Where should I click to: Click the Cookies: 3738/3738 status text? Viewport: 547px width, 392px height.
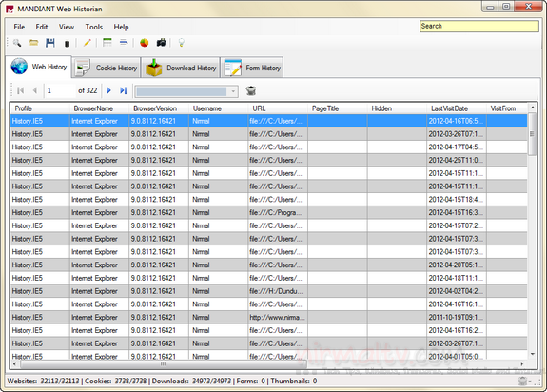coord(116,381)
